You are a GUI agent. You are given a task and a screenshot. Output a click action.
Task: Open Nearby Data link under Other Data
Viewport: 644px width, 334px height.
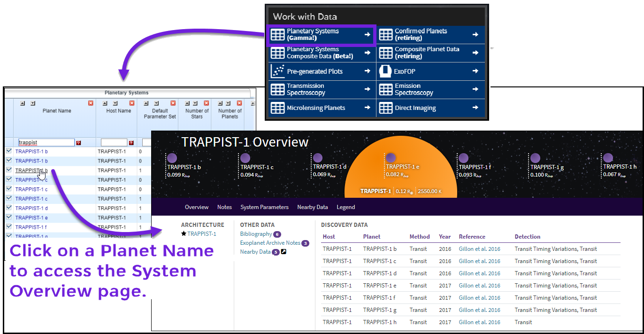click(255, 252)
